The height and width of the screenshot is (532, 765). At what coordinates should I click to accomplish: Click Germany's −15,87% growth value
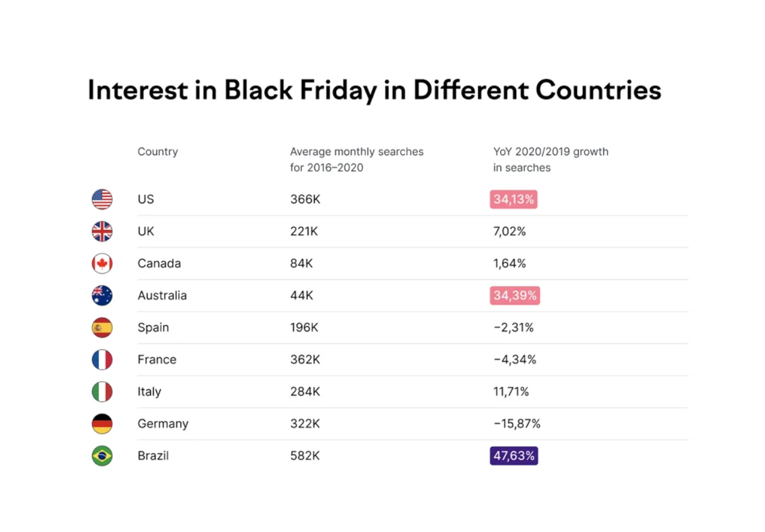click(x=517, y=423)
